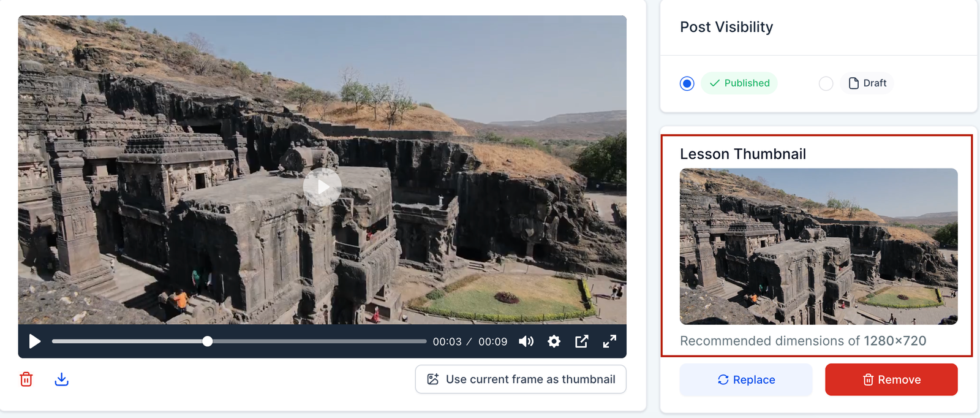Click the large play overlay on the video
The image size is (980, 418).
point(322,187)
